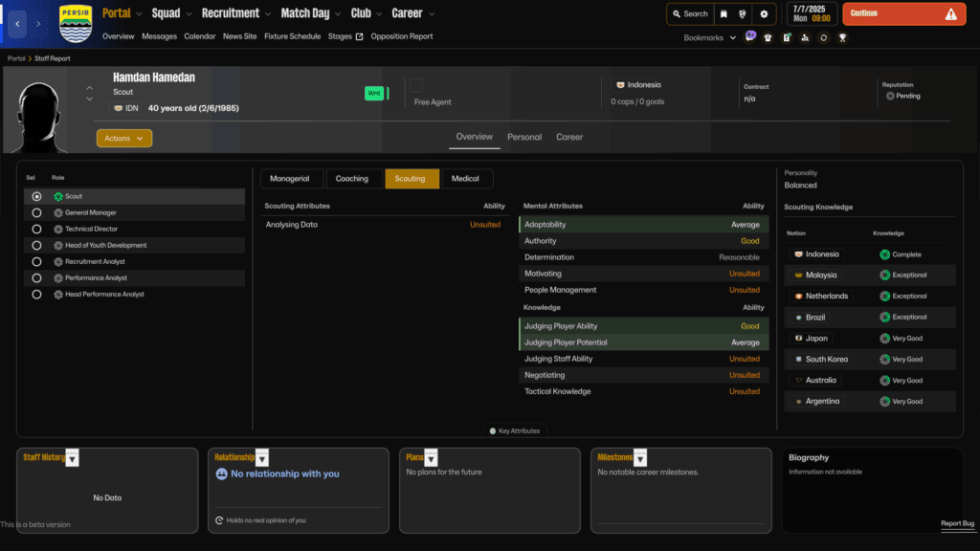Click the world/club shield icon beside bookmark
The width and height of the screenshot is (980, 551).
click(744, 14)
